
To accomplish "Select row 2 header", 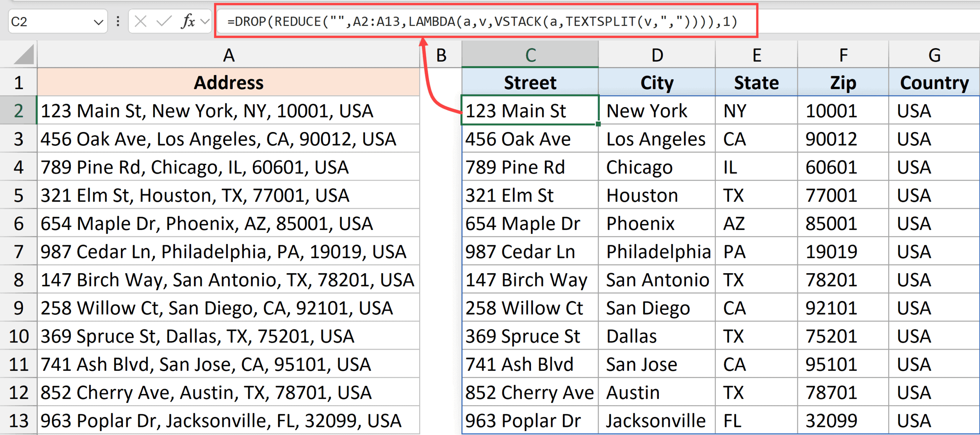I will (18, 111).
